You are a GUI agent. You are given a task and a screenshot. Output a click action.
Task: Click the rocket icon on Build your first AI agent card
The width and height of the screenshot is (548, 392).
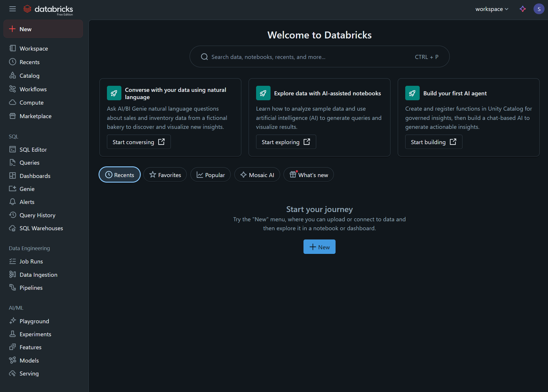[x=412, y=93]
